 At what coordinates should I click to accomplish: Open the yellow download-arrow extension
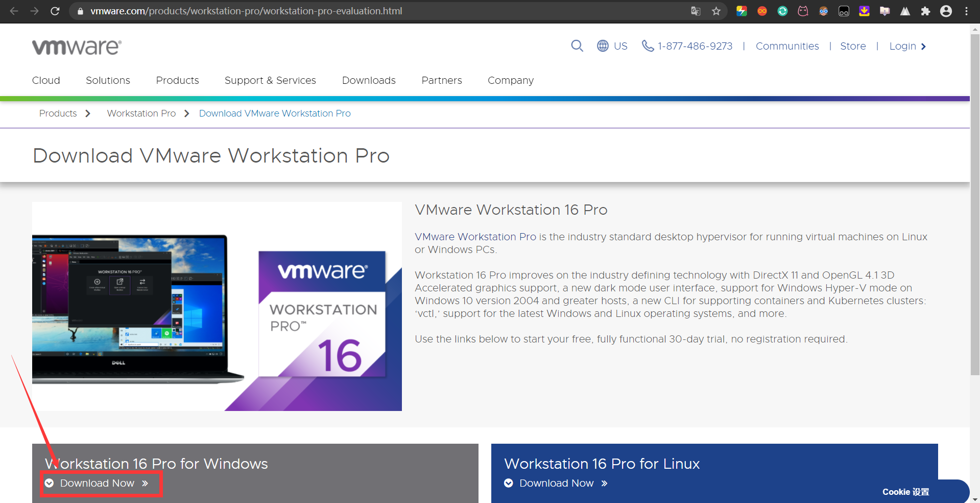pyautogui.click(x=864, y=11)
